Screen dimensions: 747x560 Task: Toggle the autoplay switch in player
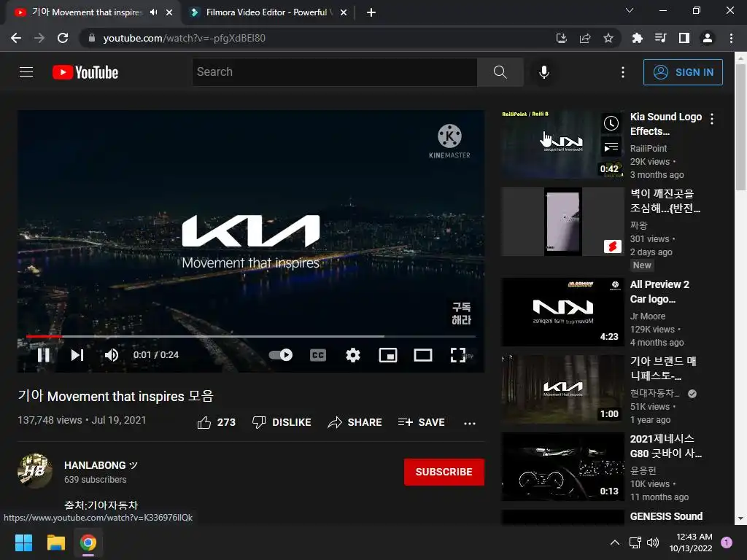point(281,355)
